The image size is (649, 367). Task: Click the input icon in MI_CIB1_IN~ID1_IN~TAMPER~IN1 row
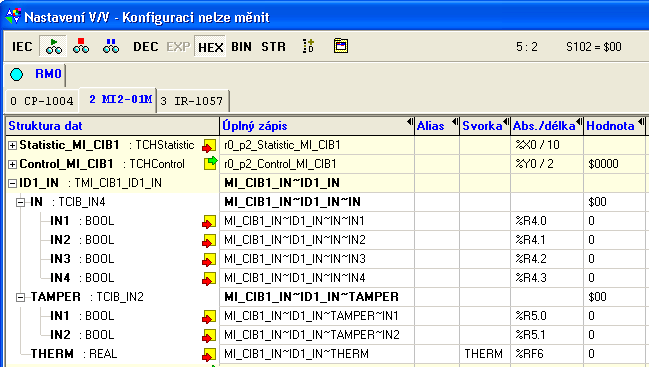point(209,317)
